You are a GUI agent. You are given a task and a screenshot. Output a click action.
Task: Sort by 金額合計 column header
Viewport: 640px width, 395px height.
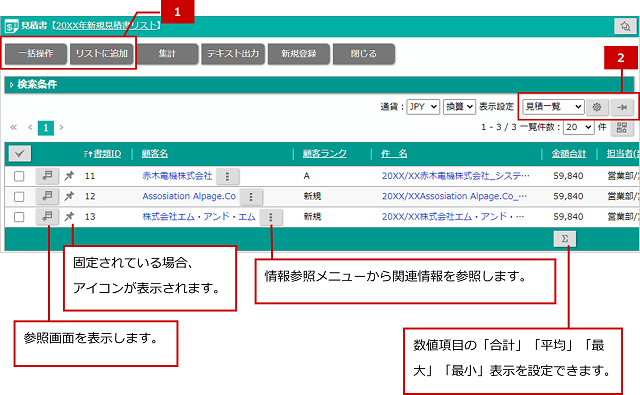coord(569,154)
